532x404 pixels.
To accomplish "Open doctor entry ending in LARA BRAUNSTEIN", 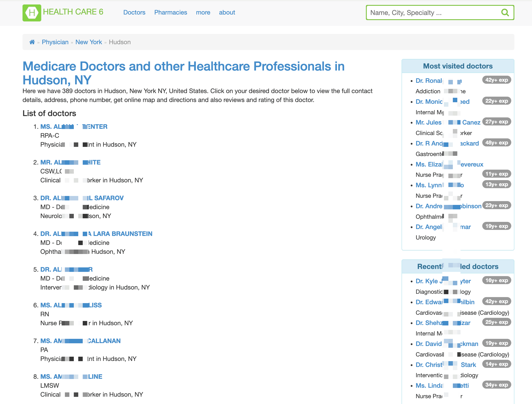I will 96,233.
